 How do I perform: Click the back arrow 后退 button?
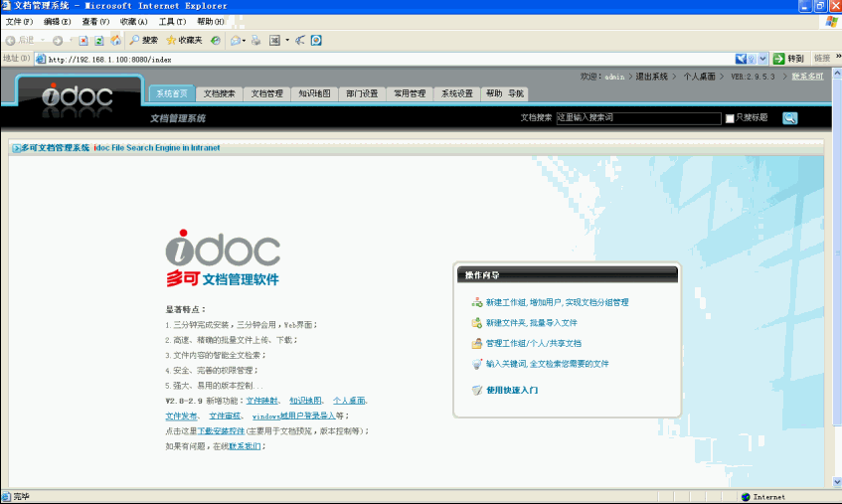[x=19, y=40]
